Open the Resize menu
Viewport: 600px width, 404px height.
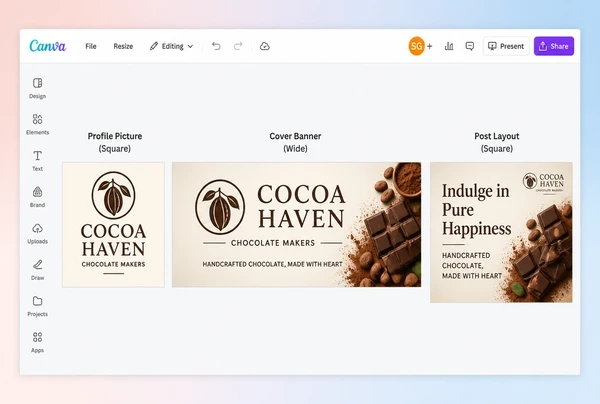[123, 46]
